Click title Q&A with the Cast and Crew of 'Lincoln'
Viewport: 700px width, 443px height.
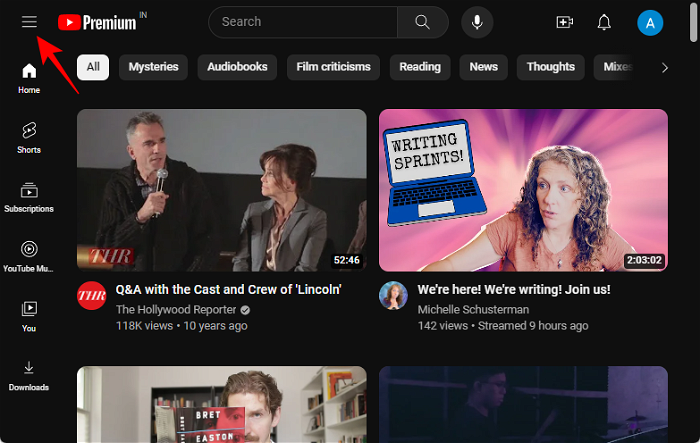(228, 289)
